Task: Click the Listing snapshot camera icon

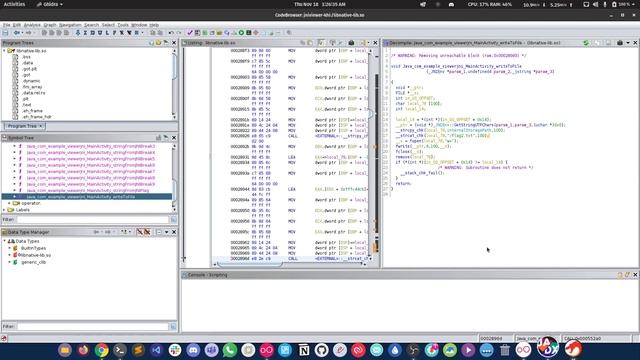Action: pos(351,43)
